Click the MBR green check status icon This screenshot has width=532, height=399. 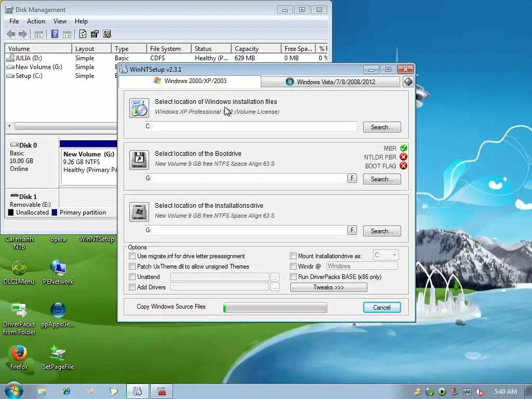403,148
